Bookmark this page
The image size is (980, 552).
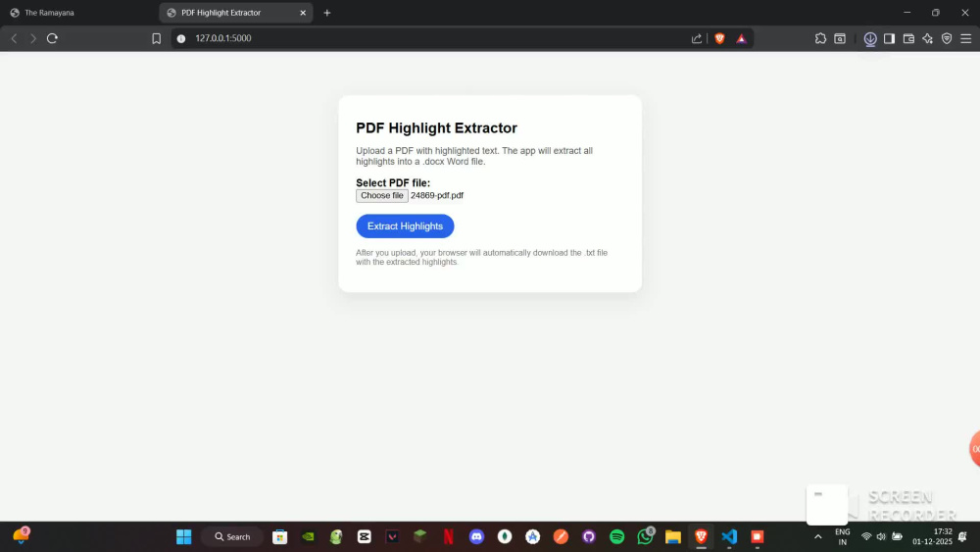pyautogui.click(x=156, y=38)
